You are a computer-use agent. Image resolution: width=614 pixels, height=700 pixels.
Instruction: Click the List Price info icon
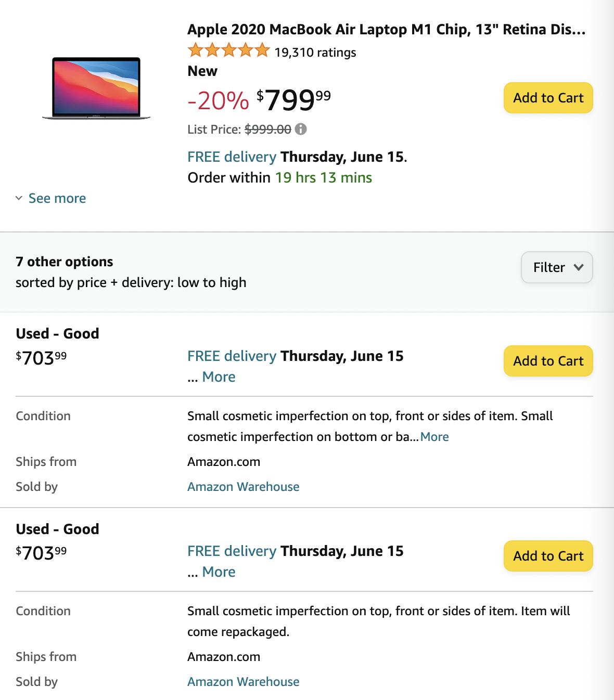[x=301, y=129]
